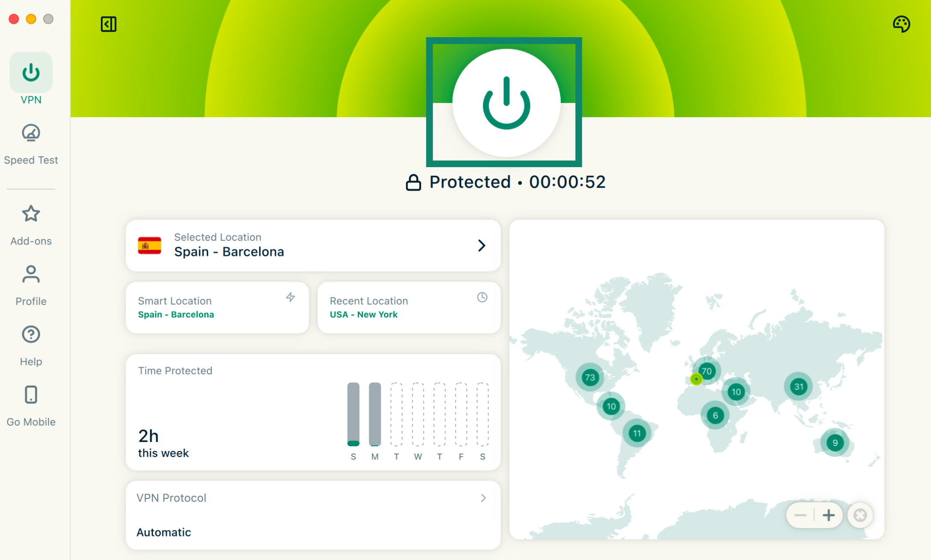The width and height of the screenshot is (931, 560).
Task: Zoom out on the map
Action: pos(800,515)
